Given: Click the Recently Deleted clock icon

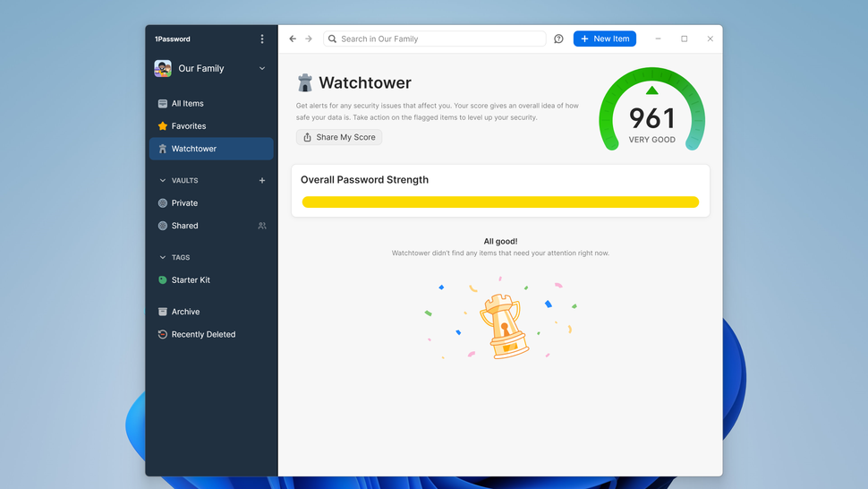Looking at the screenshot, I should click(163, 334).
